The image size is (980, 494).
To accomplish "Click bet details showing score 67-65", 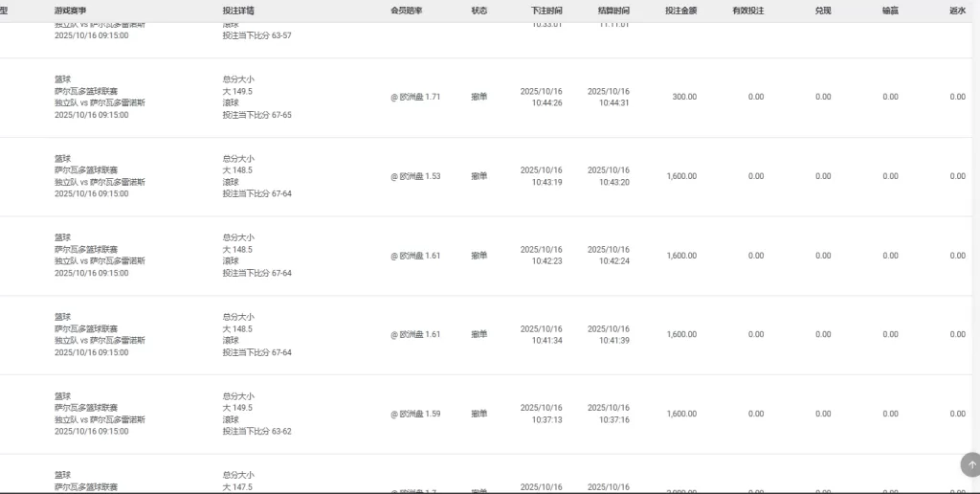I will pos(256,115).
